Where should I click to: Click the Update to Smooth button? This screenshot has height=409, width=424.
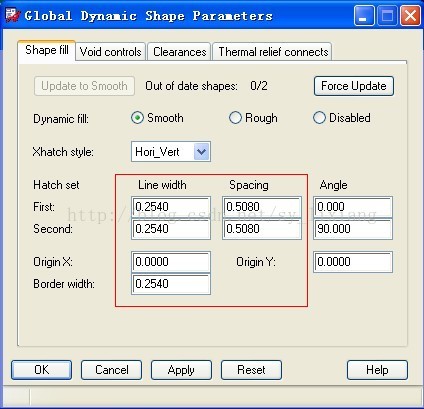click(84, 86)
